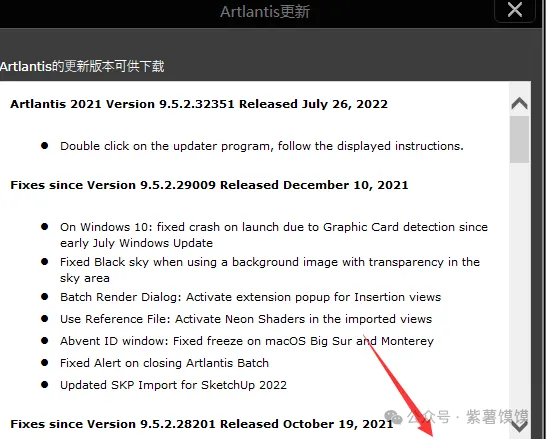This screenshot has height=439, width=547.
Task: Click the release notes scrollbar thumb
Action: tap(519, 140)
